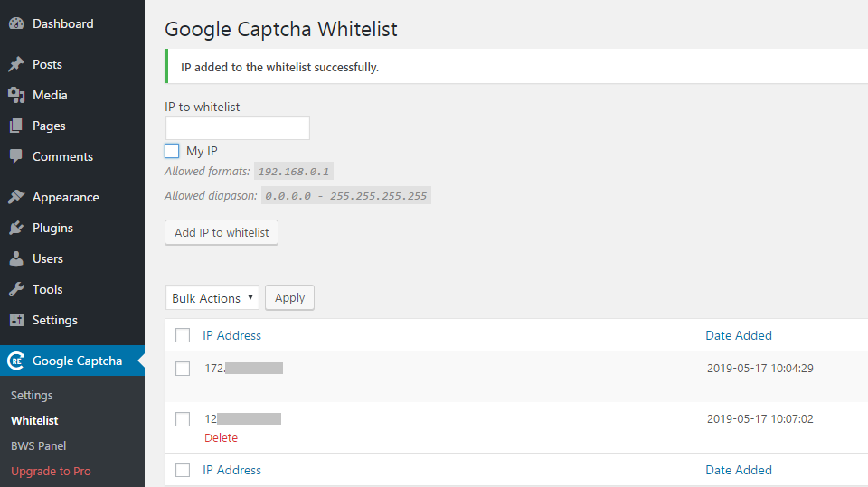Click the 2019-05-17 10:07:02 date cell
The height and width of the screenshot is (487, 868).
(x=760, y=419)
